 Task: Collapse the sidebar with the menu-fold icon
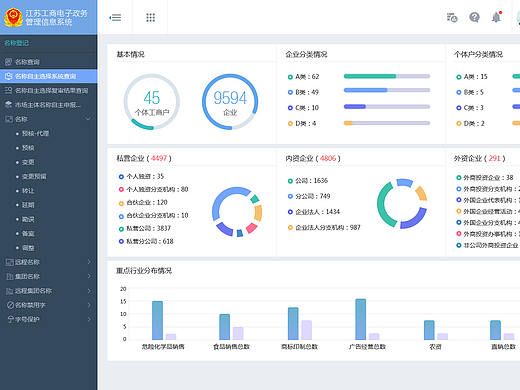tap(115, 17)
